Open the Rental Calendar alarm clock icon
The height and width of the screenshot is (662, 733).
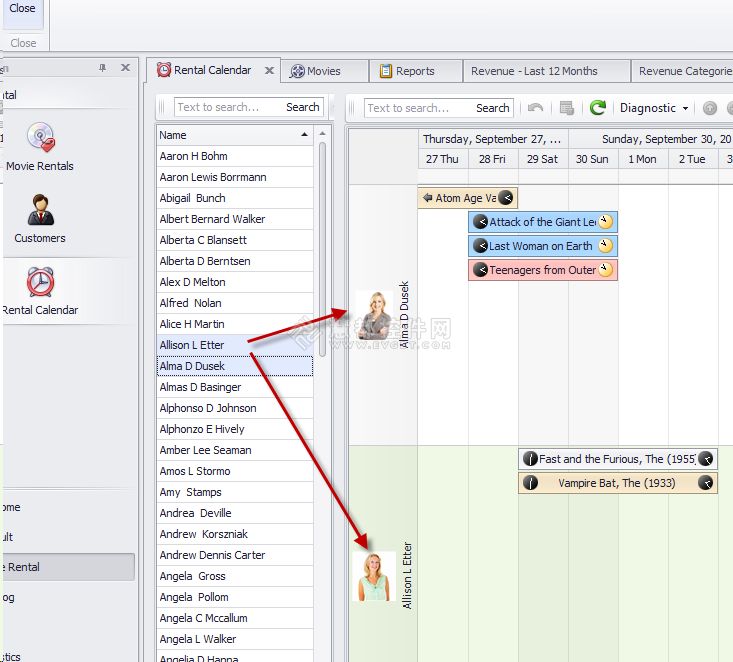(x=40, y=282)
